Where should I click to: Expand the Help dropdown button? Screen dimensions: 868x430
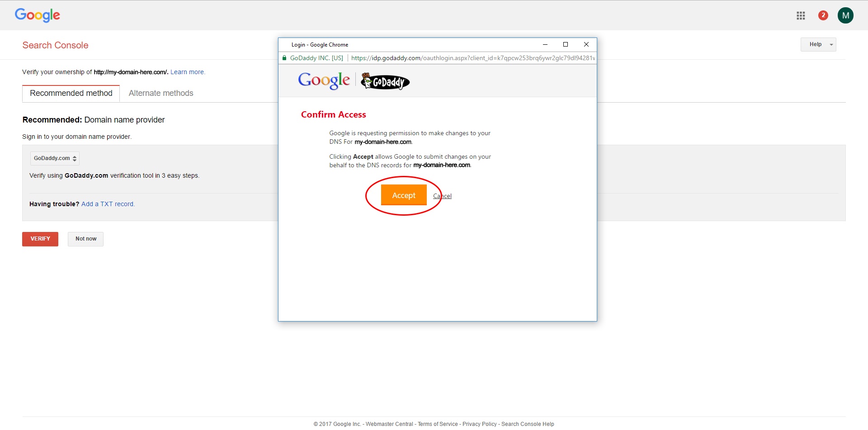[x=818, y=44]
